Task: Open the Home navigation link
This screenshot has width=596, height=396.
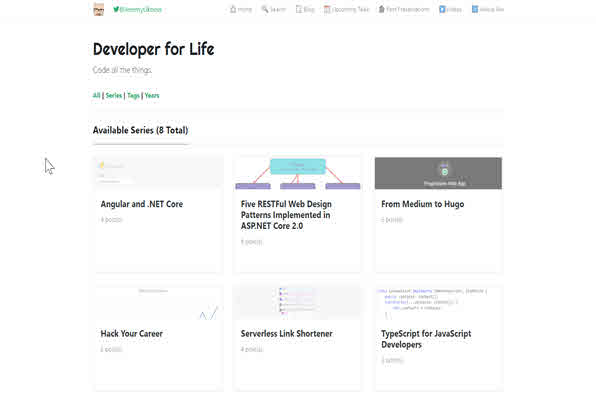Action: [241, 9]
